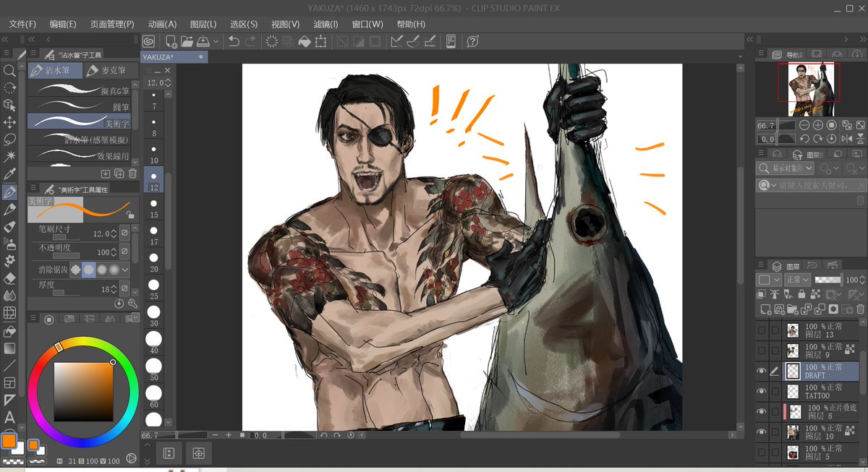This screenshot has width=868, height=472.
Task: Open the 图层(L) menu
Action: (x=203, y=24)
